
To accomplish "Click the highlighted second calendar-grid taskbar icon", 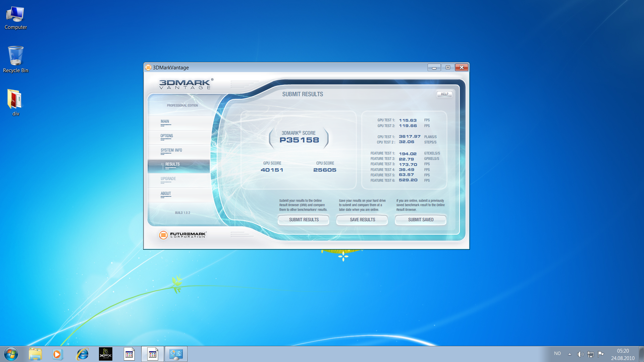I will click(x=153, y=354).
